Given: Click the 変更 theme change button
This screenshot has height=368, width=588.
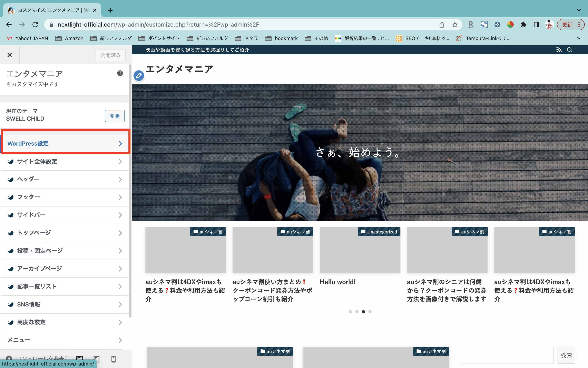Looking at the screenshot, I should [115, 116].
